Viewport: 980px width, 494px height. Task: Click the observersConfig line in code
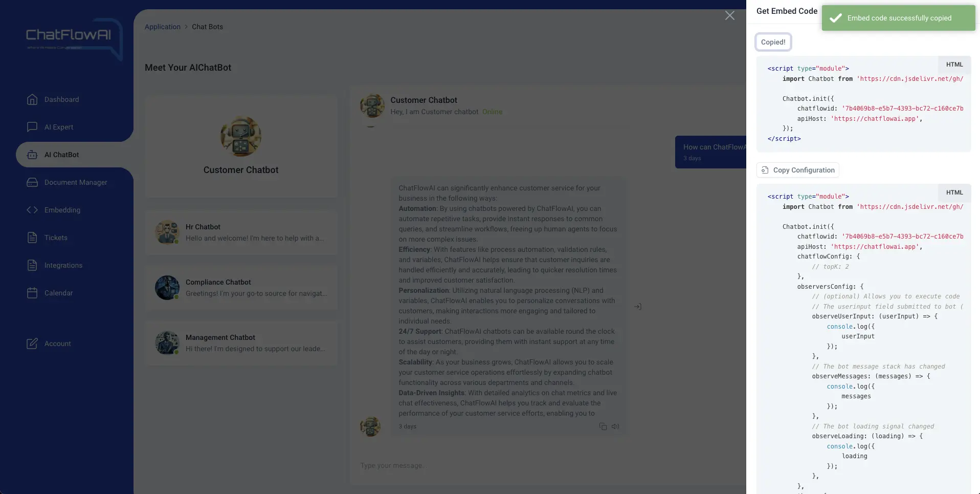pos(830,287)
